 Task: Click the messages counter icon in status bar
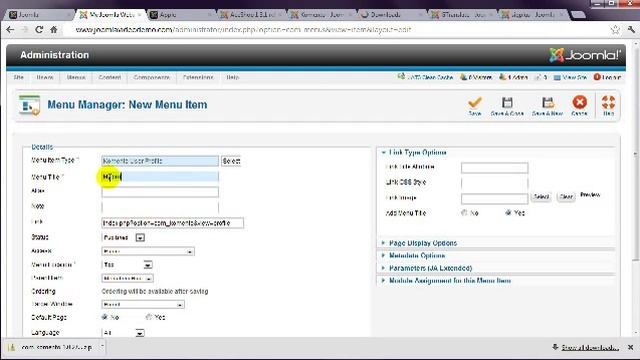pos(541,77)
